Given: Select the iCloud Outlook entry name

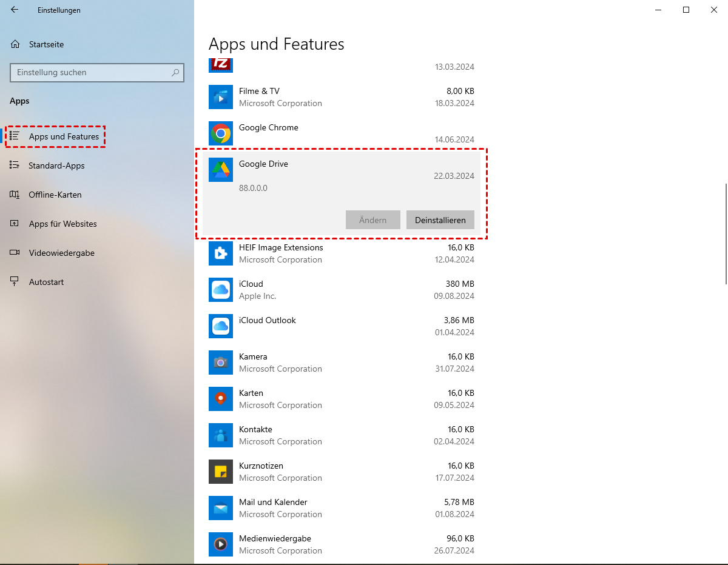Looking at the screenshot, I should pos(268,320).
